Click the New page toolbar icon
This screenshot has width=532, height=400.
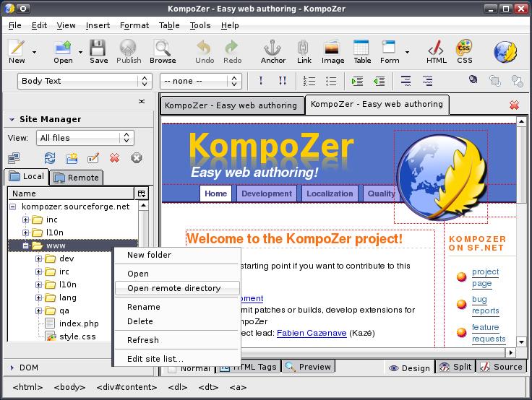[x=17, y=51]
